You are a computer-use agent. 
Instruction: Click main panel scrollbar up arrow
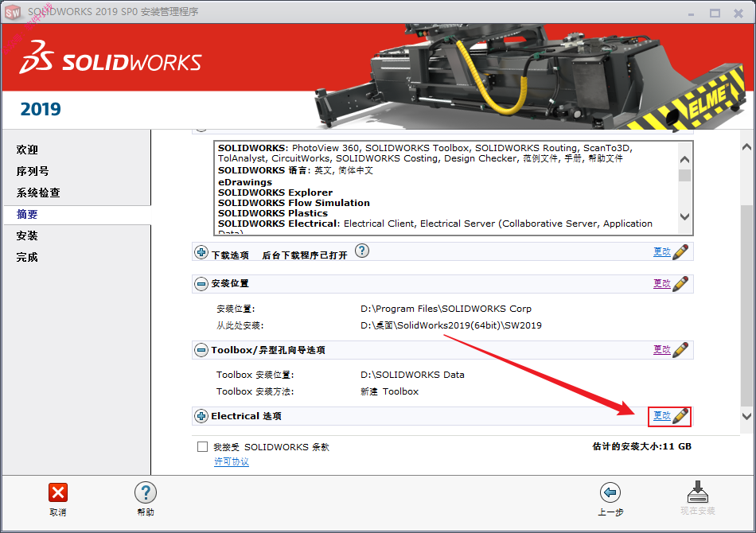(746, 147)
